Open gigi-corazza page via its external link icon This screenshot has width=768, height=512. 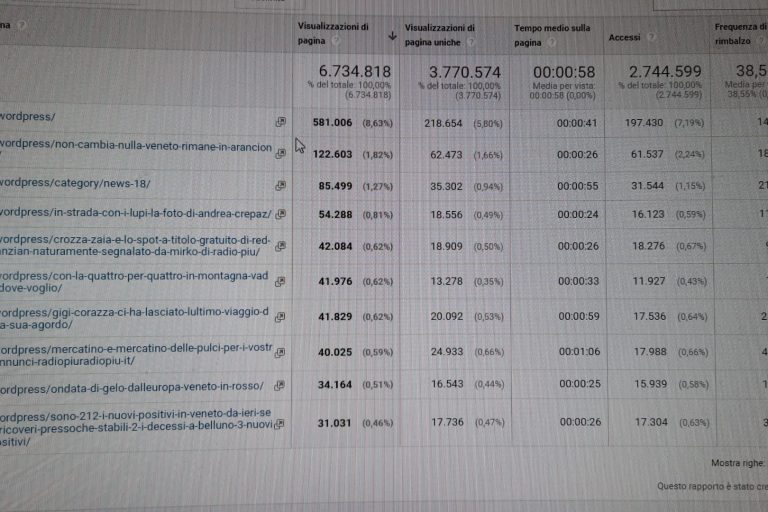[280, 316]
